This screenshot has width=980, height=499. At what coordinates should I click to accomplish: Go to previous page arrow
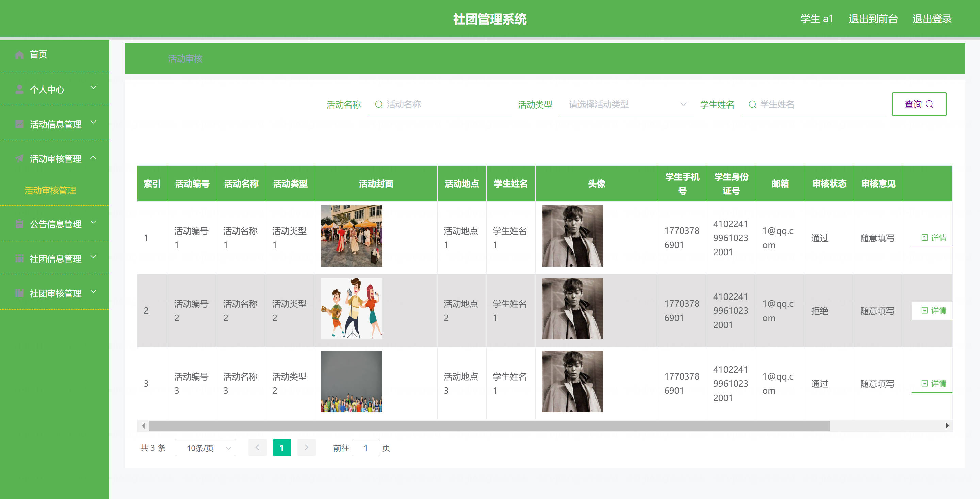coord(258,448)
